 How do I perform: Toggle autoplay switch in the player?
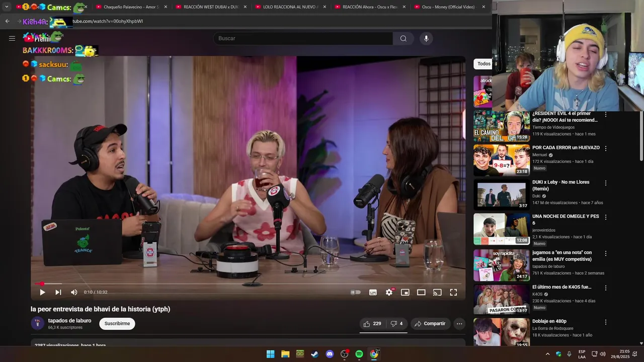point(356,292)
